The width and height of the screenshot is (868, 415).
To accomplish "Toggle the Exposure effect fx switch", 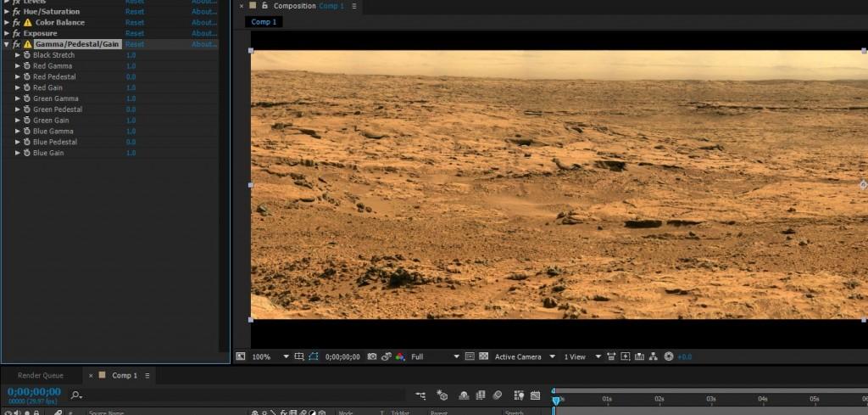I will [x=16, y=33].
